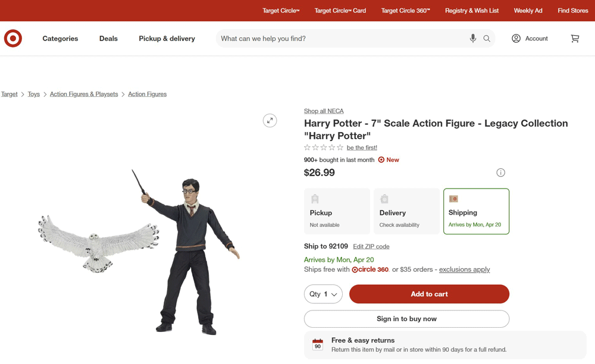The width and height of the screenshot is (595, 364).
Task: Expand product image to fullscreen
Action: point(270,121)
